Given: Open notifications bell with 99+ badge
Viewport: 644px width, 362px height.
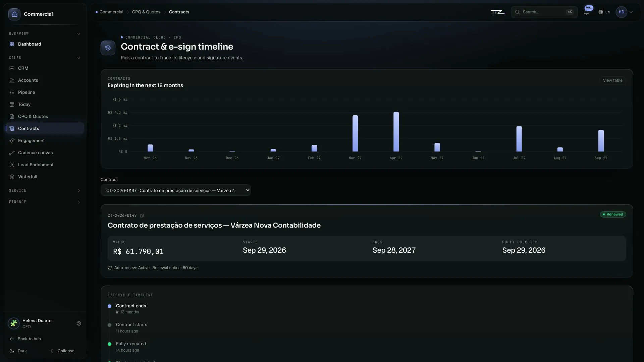Looking at the screenshot, I should click(x=586, y=12).
